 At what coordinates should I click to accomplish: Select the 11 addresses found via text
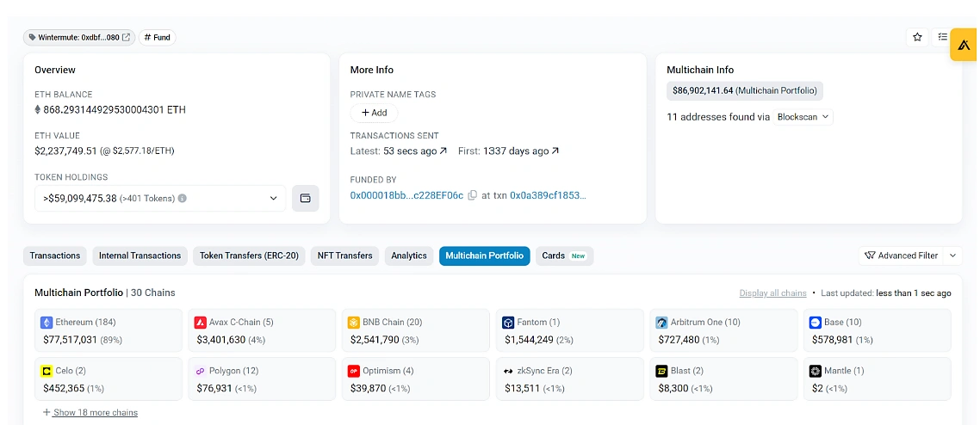(718, 117)
